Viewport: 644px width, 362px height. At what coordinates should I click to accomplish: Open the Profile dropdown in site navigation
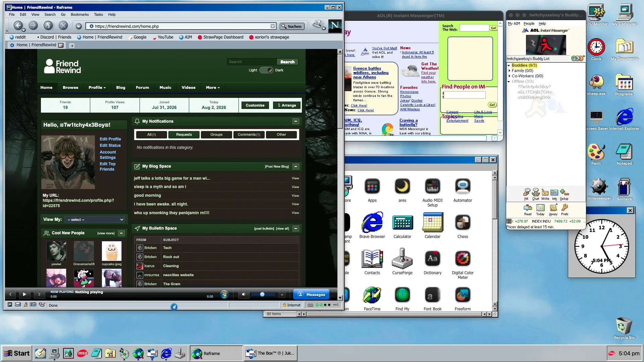97,87
